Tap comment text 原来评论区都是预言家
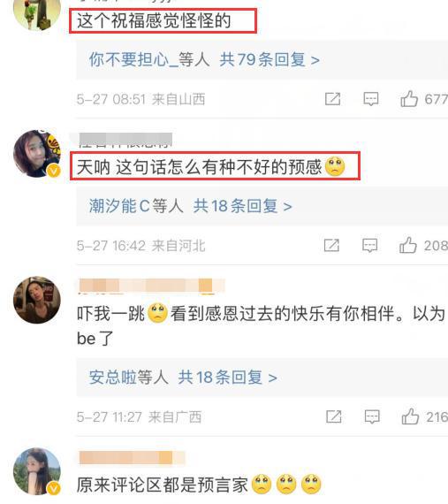This screenshot has height=504, width=448. tap(163, 485)
